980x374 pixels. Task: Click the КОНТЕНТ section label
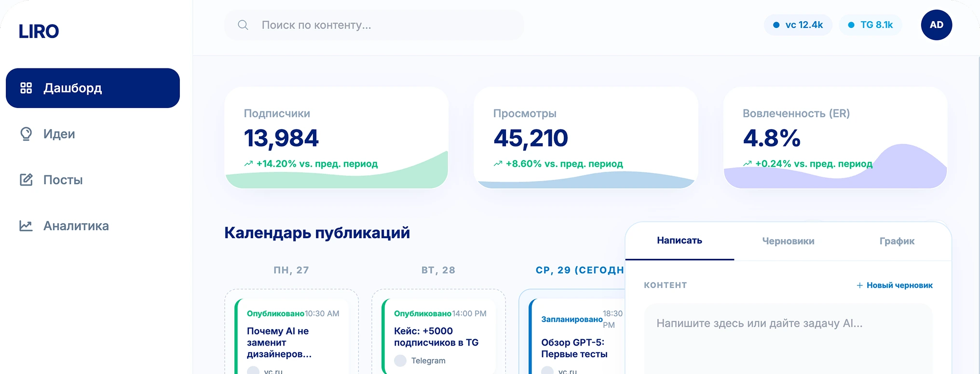tap(666, 285)
